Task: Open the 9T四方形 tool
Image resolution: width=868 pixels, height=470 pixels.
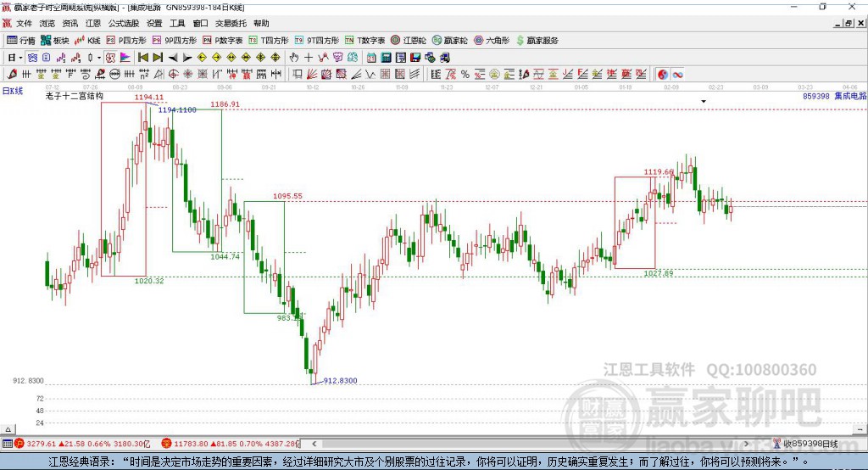Action: point(317,41)
